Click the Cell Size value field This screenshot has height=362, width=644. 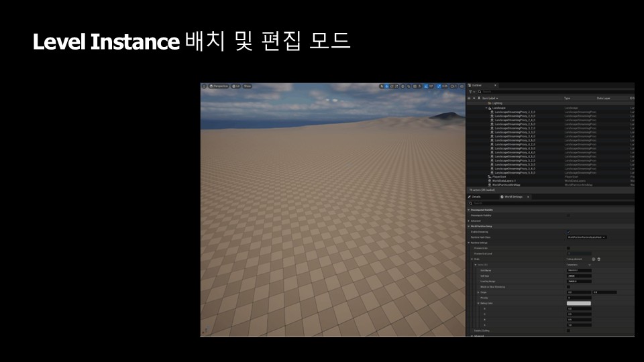point(579,276)
